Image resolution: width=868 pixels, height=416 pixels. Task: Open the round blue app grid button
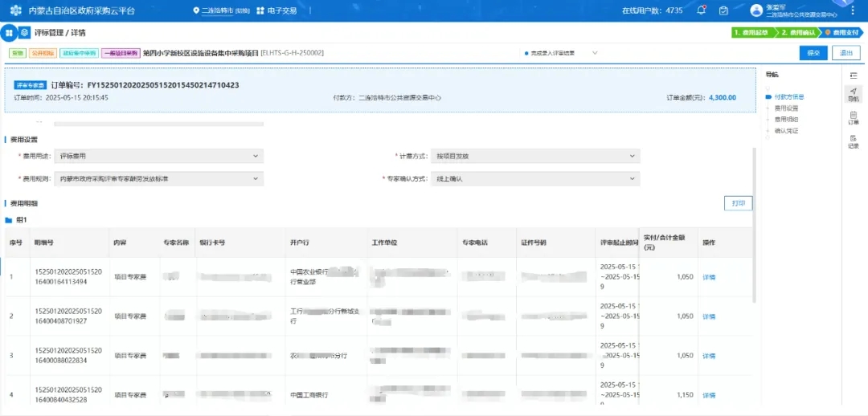pos(9,33)
